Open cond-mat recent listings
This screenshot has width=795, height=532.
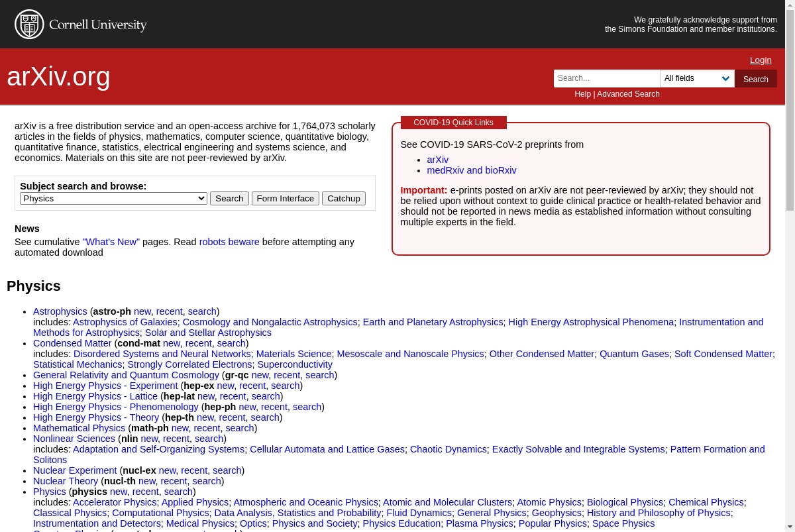199,343
